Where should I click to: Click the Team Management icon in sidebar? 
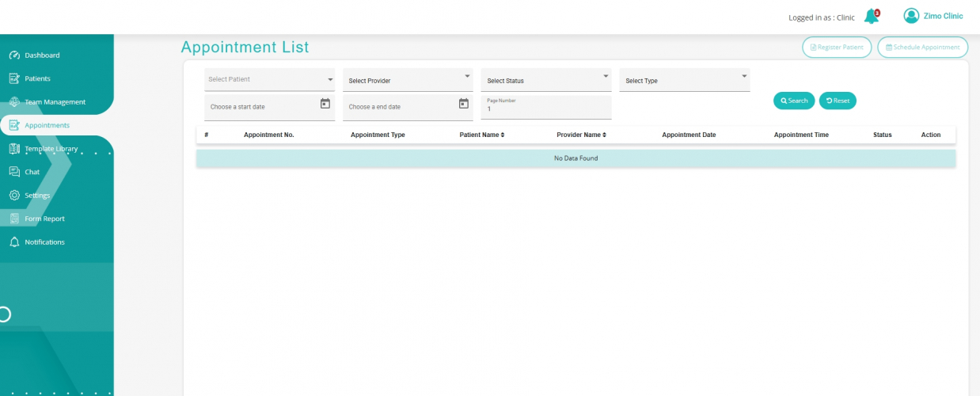14,102
